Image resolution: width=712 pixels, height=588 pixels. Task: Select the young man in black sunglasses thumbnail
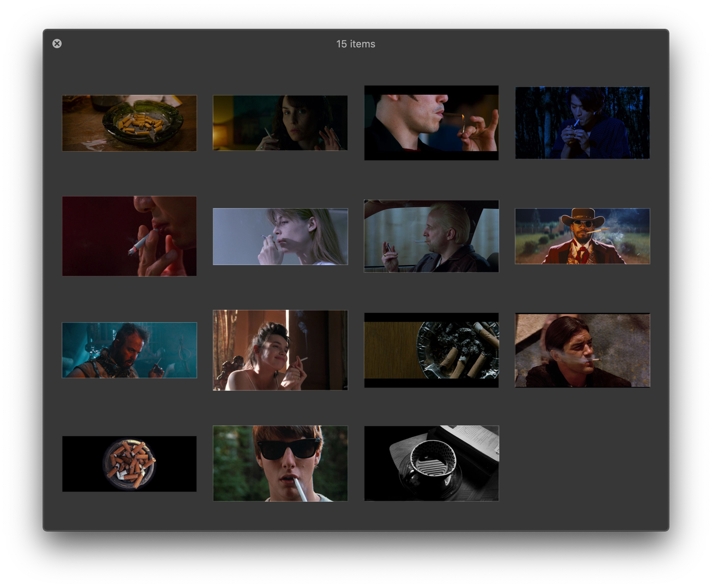(x=280, y=464)
